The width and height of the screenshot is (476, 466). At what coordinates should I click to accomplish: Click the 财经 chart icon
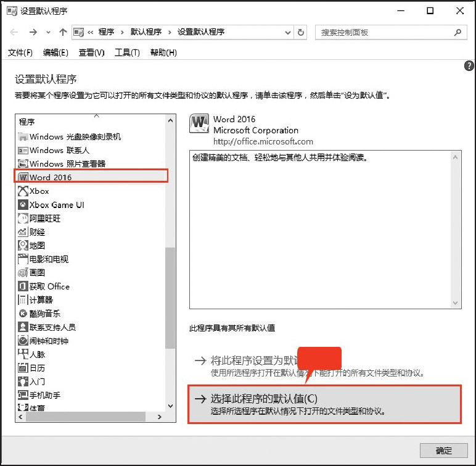(23, 232)
